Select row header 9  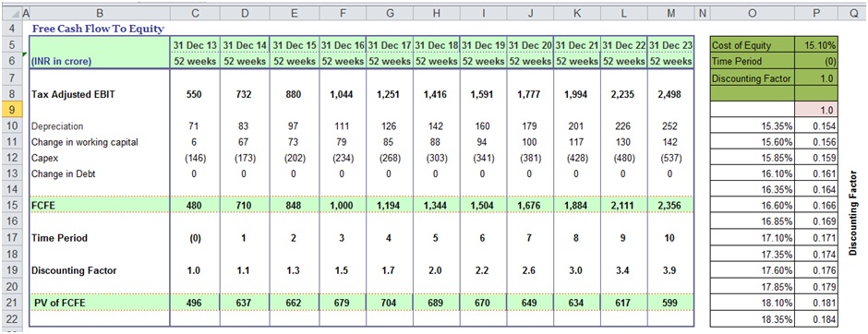12,111
